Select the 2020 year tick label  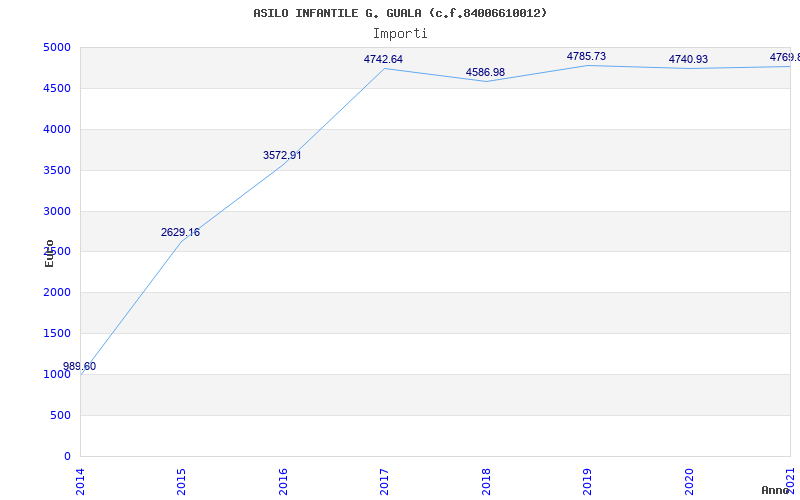point(689,482)
